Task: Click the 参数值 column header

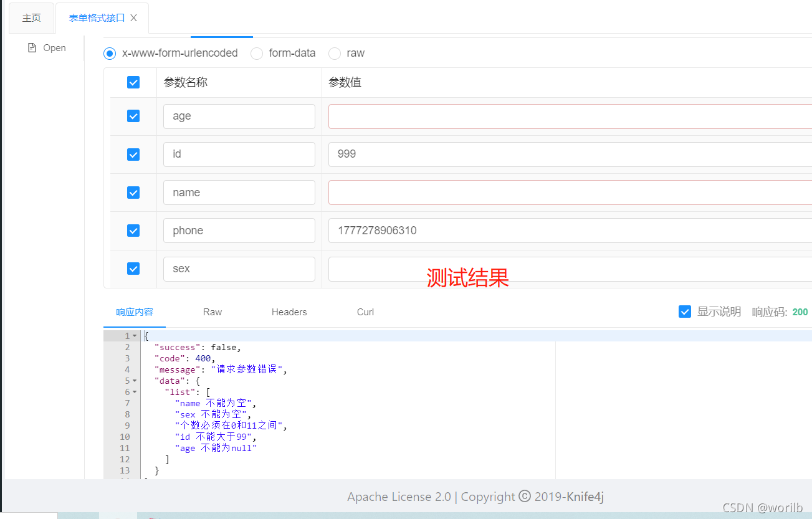Action: 345,82
